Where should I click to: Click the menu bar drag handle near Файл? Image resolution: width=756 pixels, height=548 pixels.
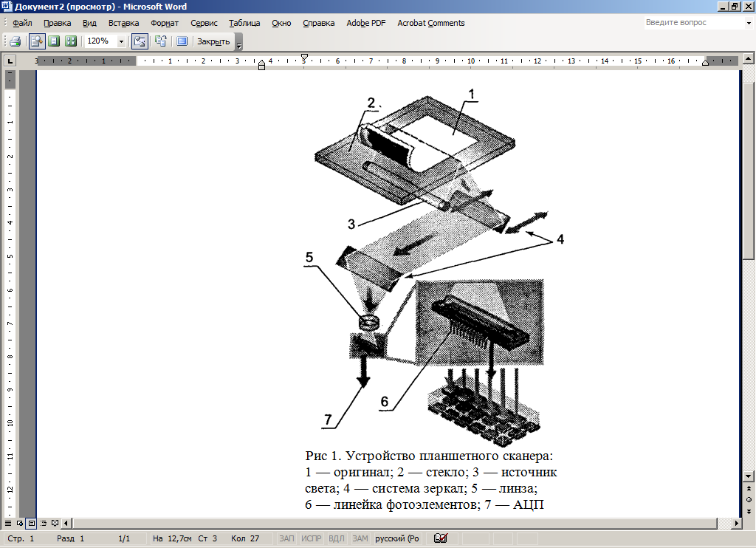click(4, 23)
